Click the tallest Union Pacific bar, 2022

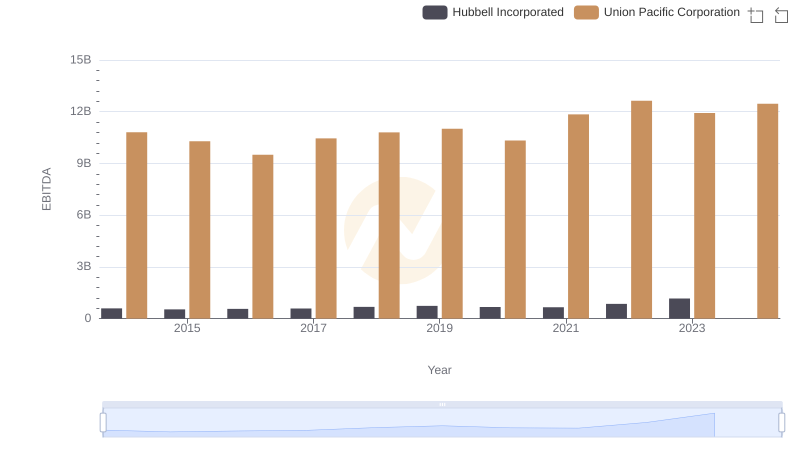coord(641,210)
